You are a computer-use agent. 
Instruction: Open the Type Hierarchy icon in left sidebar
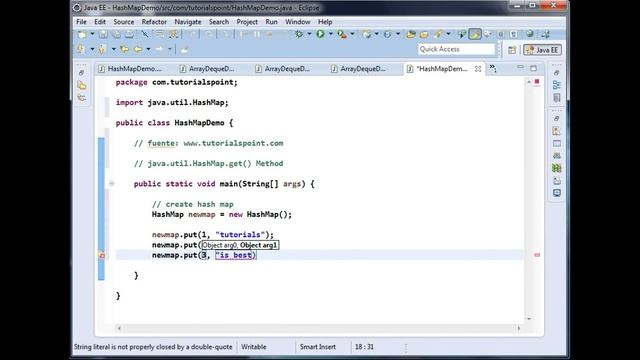(x=82, y=98)
